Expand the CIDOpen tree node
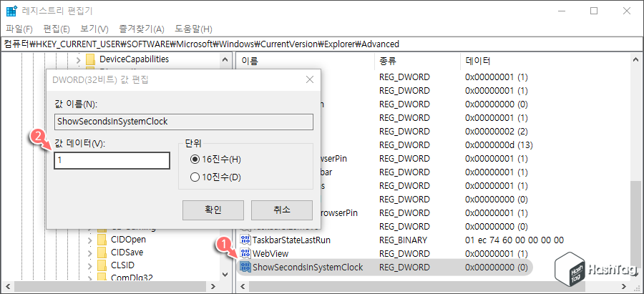Screen dimensions: 644x294 point(89,240)
